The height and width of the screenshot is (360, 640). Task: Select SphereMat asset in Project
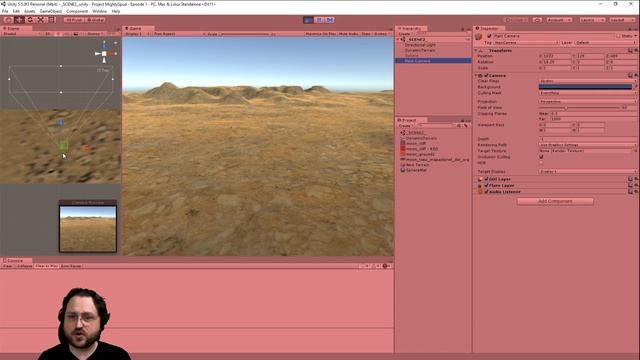pos(416,170)
